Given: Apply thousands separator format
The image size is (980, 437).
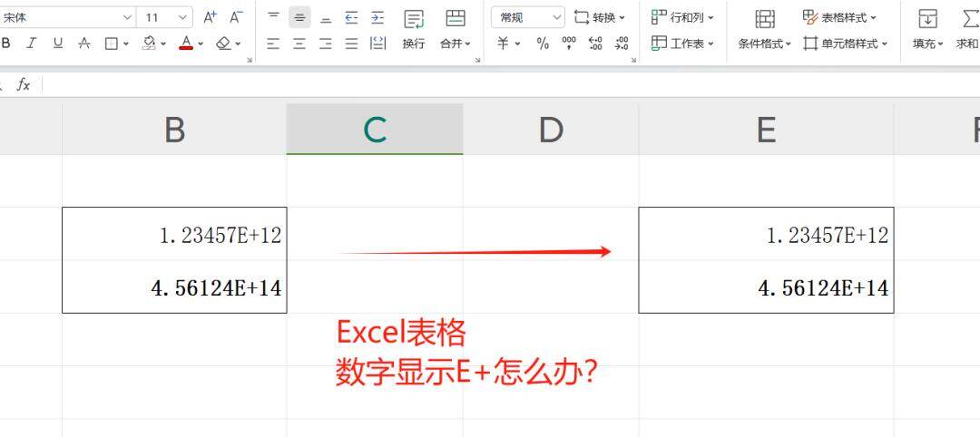Looking at the screenshot, I should 569,44.
